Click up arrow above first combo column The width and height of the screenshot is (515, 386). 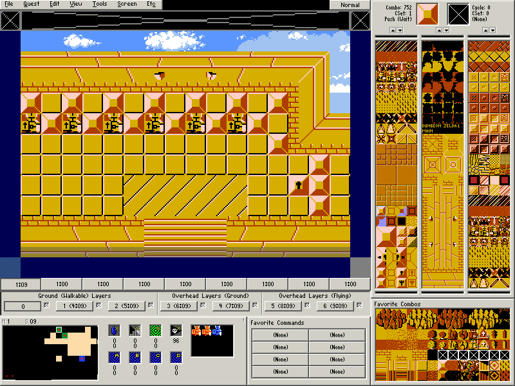393,30
